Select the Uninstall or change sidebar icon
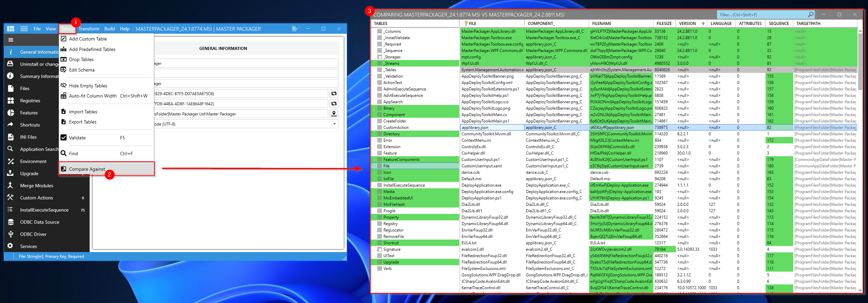The height and width of the screenshot is (303, 868). [x=10, y=64]
